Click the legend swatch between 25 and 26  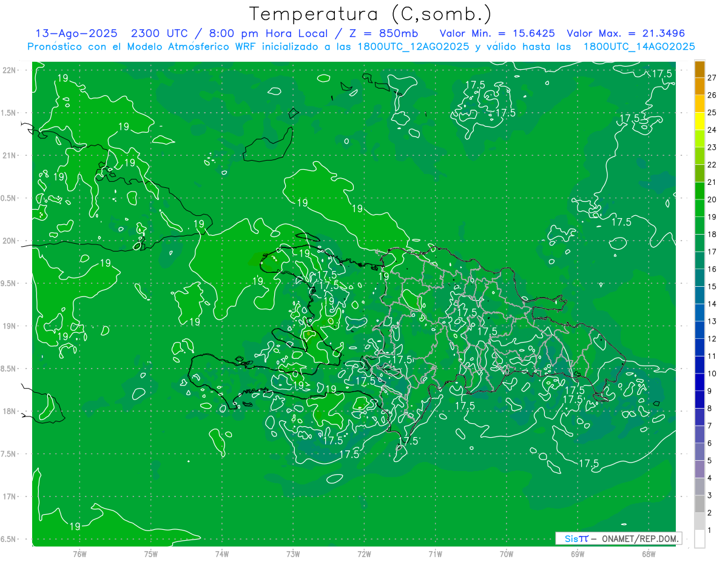[699, 104]
